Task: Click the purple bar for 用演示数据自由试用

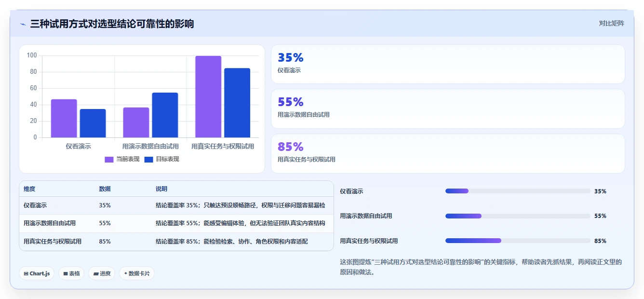Action: (x=136, y=122)
